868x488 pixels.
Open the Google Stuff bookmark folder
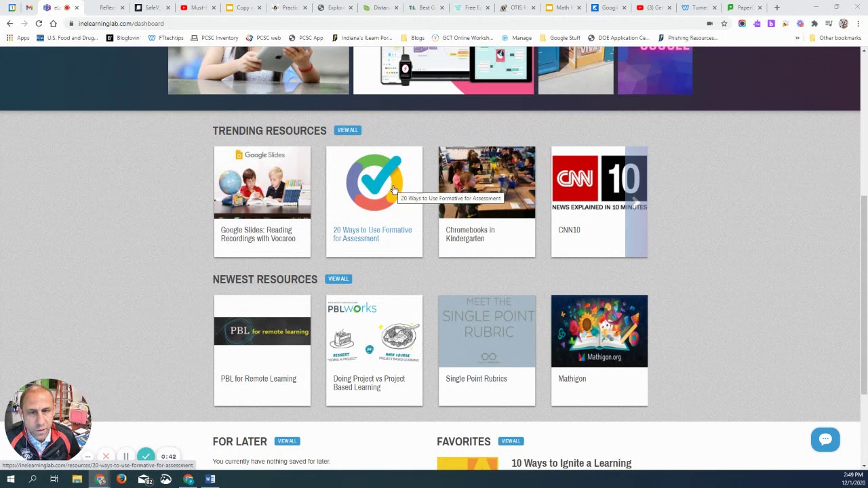click(560, 38)
